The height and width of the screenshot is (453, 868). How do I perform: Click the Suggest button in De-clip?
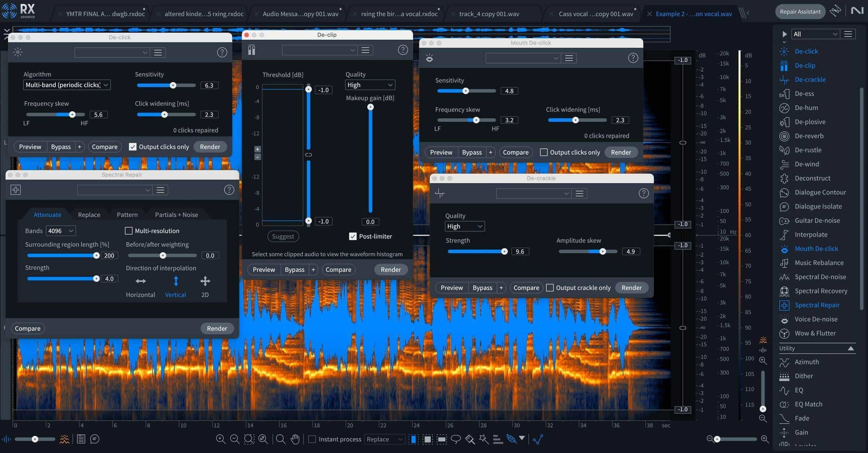[283, 236]
